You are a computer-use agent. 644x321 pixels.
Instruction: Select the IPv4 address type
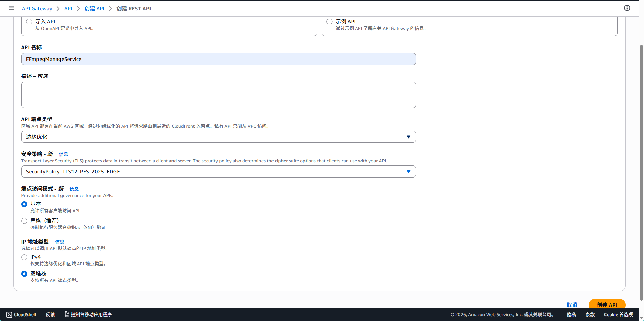[24, 257]
